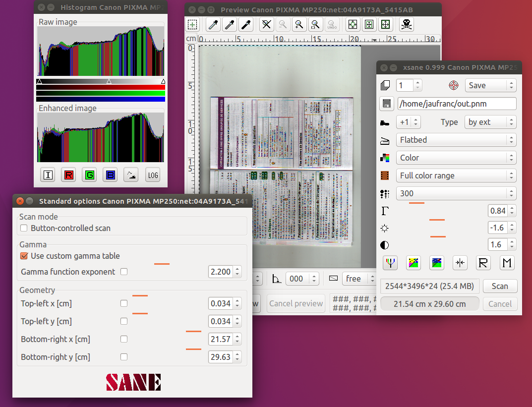Image resolution: width=532 pixels, height=407 pixels.
Task: Click the gamma 0.84 value spinner
Action: 502,211
